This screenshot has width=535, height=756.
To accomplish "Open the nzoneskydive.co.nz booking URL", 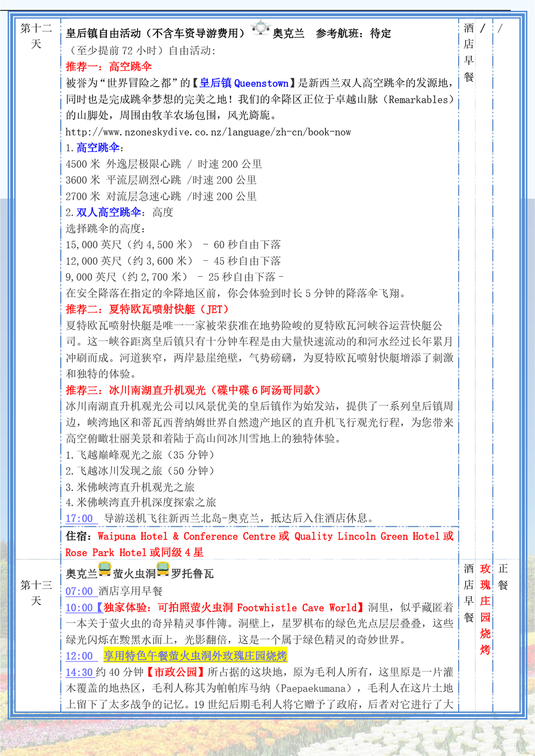I will [x=208, y=132].
